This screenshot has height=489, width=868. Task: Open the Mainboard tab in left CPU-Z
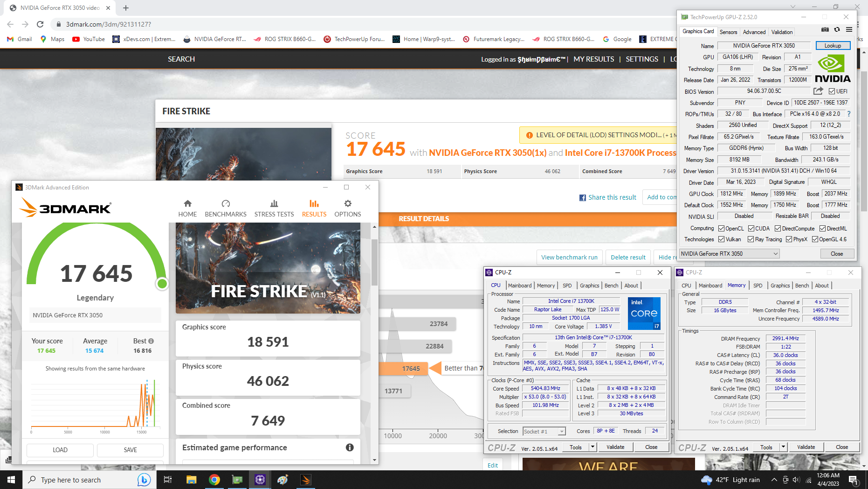519,286
